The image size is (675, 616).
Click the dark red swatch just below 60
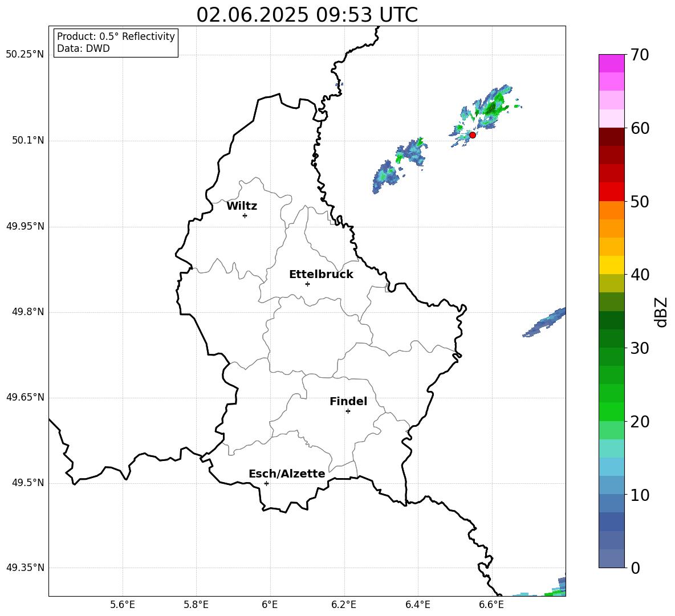point(611,137)
